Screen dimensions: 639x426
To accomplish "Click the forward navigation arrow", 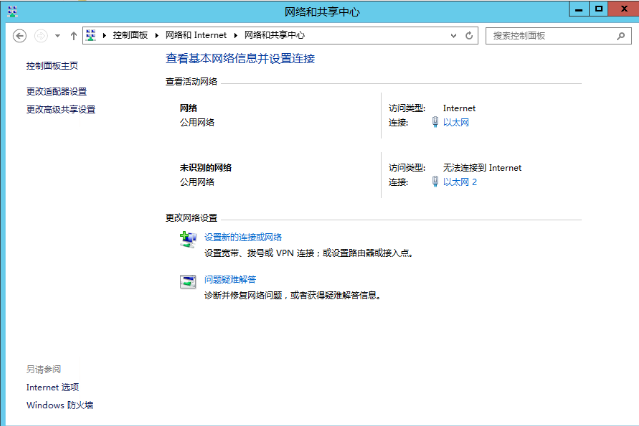I will click(x=41, y=36).
